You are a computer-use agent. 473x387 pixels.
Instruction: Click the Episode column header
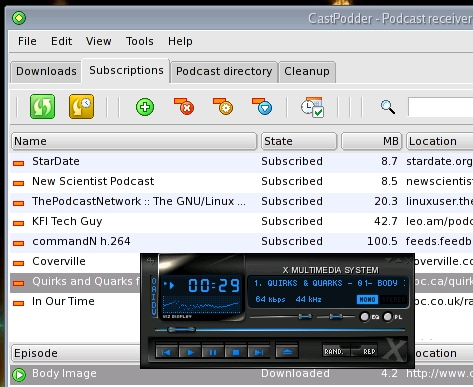coord(76,353)
